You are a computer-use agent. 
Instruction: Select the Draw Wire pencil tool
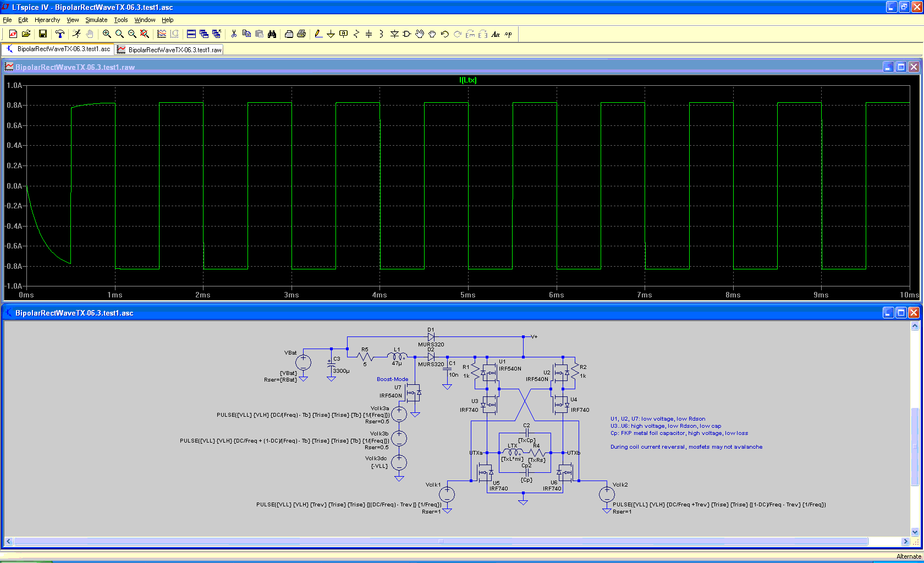pyautogui.click(x=318, y=34)
